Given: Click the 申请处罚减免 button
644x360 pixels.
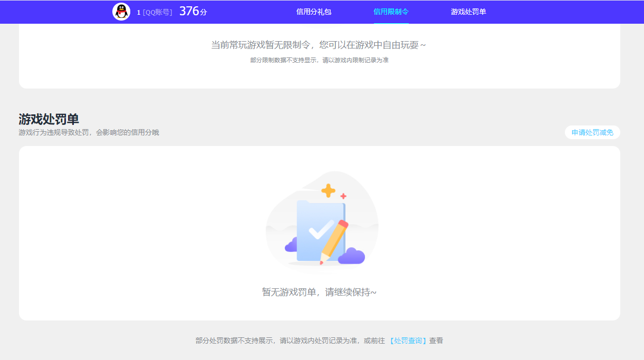Looking at the screenshot, I should [x=592, y=132].
